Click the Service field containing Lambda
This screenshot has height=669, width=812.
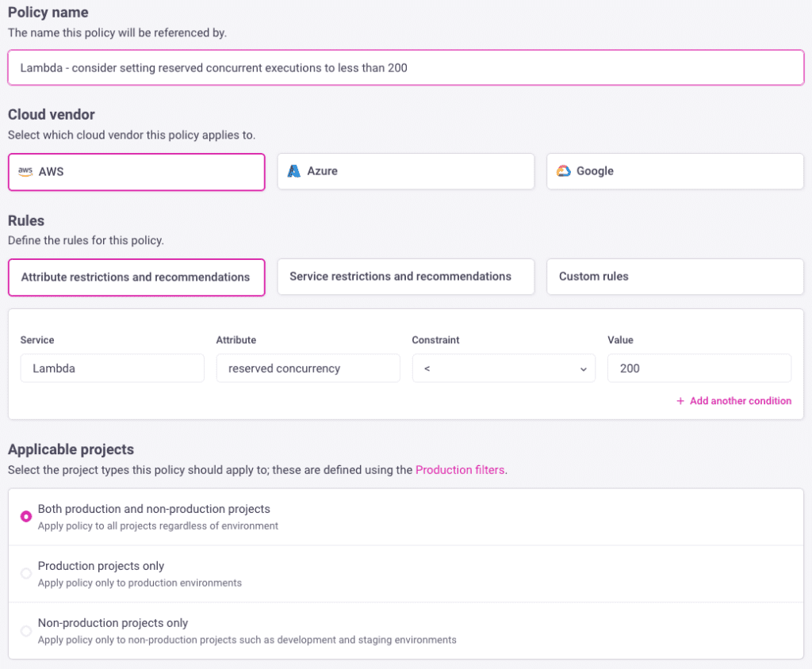tap(113, 368)
